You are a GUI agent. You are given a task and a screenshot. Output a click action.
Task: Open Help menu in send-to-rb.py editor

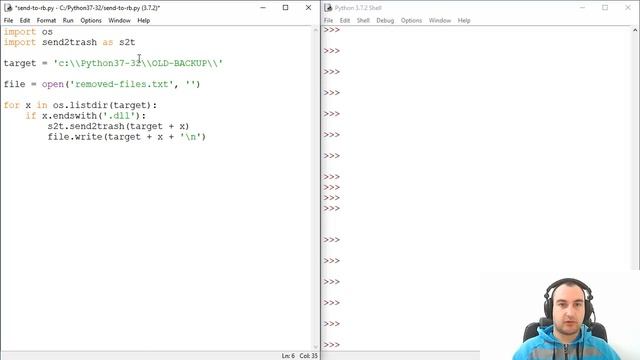click(x=144, y=20)
